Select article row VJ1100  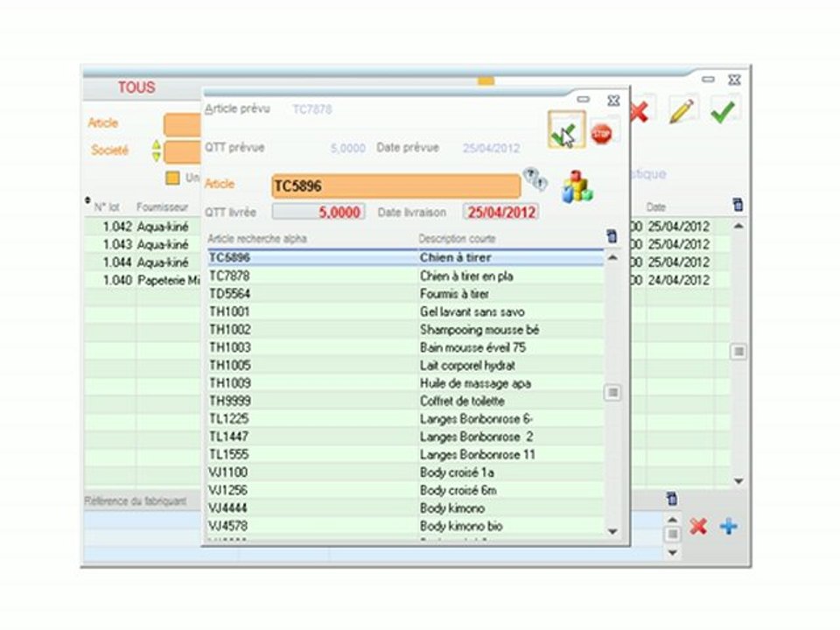[405, 472]
